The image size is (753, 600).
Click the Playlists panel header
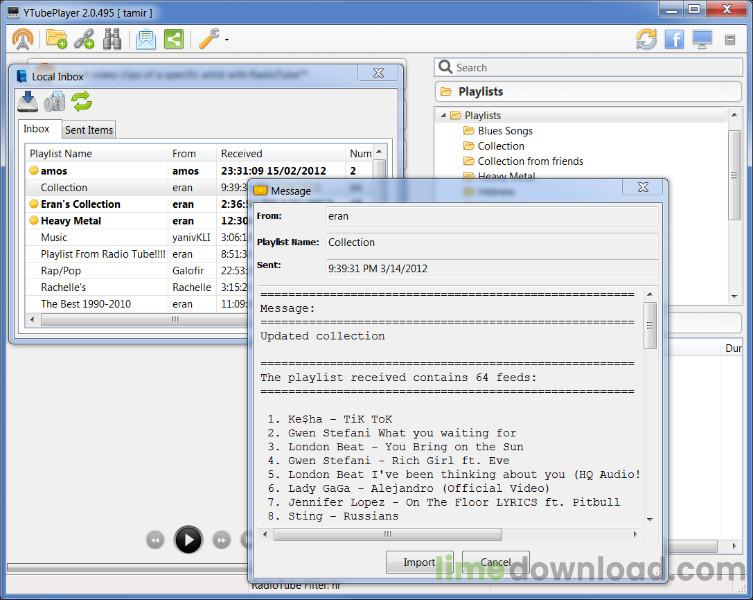tap(588, 91)
